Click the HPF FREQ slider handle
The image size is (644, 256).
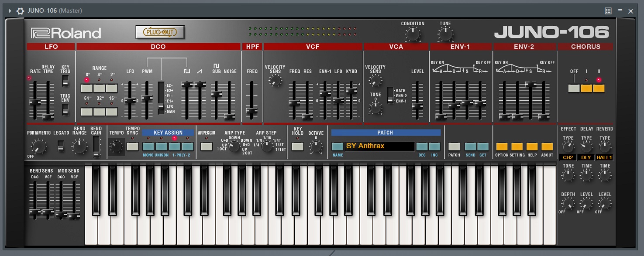pos(251,110)
